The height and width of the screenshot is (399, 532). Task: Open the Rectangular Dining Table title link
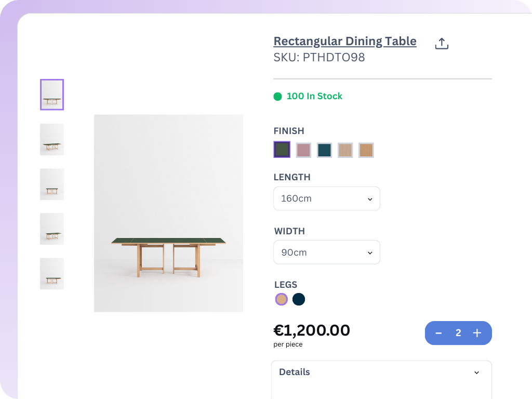click(345, 41)
